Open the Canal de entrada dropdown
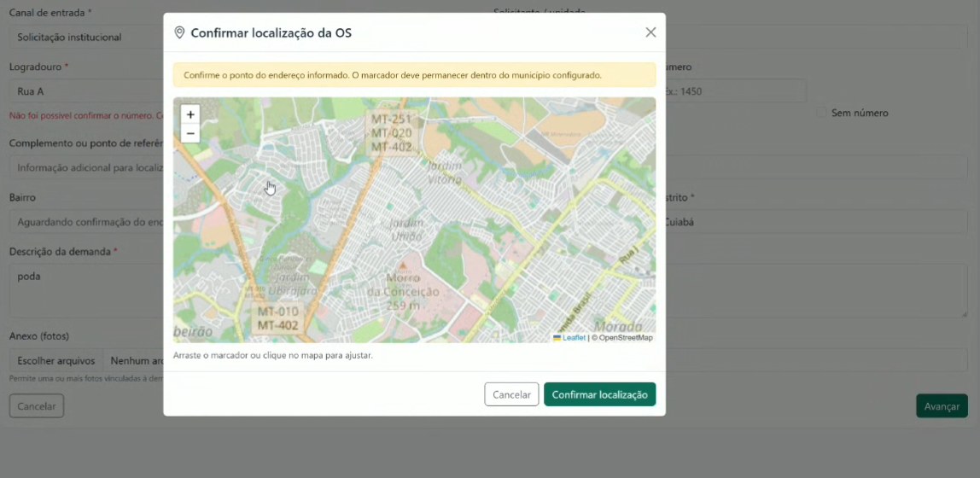The image size is (980, 478). (86, 37)
